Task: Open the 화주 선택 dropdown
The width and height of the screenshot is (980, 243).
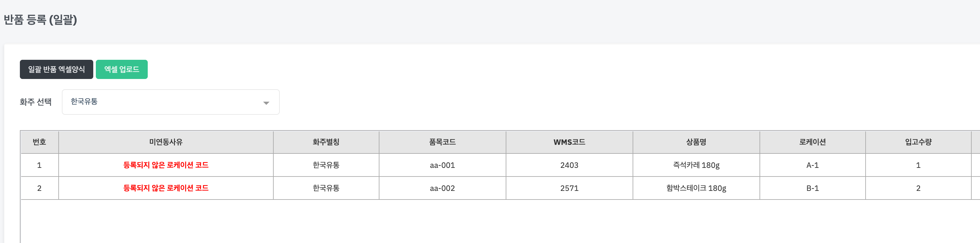Action: 170,102
